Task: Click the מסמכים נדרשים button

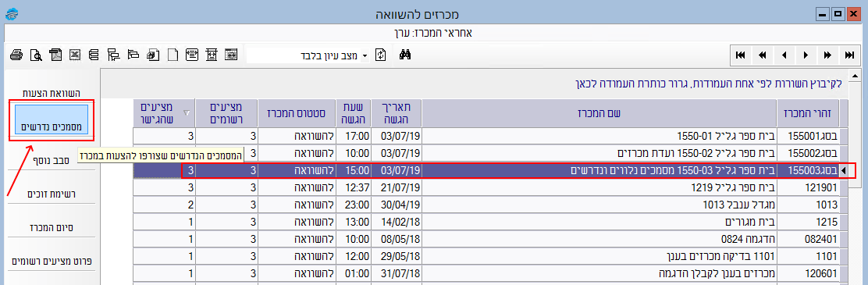Action: coord(52,121)
